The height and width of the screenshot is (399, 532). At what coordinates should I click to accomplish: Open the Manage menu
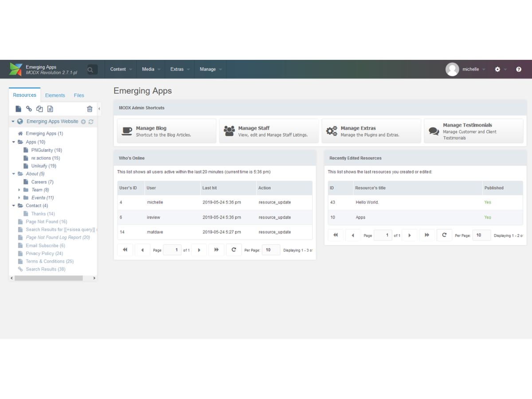click(x=211, y=69)
